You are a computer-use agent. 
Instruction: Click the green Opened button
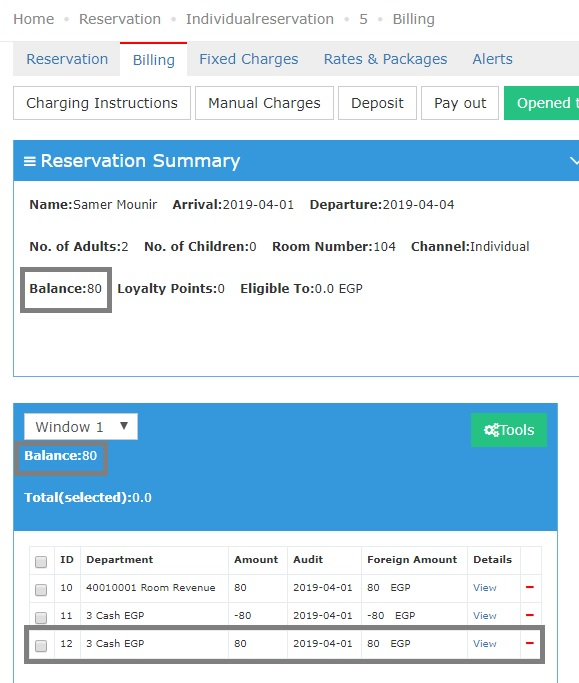point(542,103)
